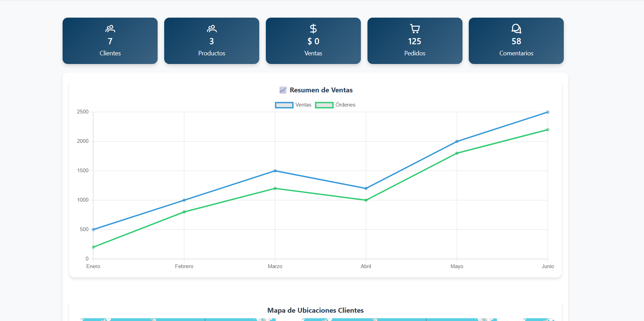Select the Órdenes data point for Mayo
644x321 pixels.
click(x=457, y=153)
